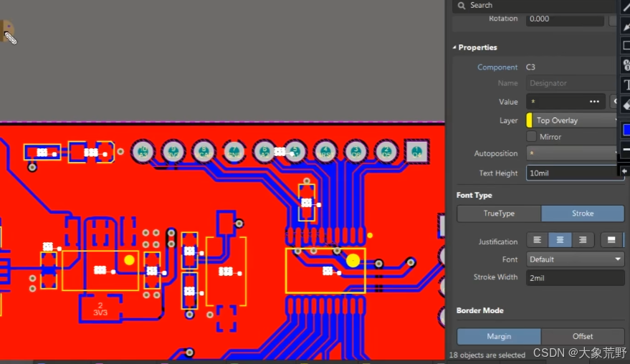Collapse the annotation toolbar with arrow button
Image resolution: width=630 pixels, height=364 pixels.
(x=624, y=171)
